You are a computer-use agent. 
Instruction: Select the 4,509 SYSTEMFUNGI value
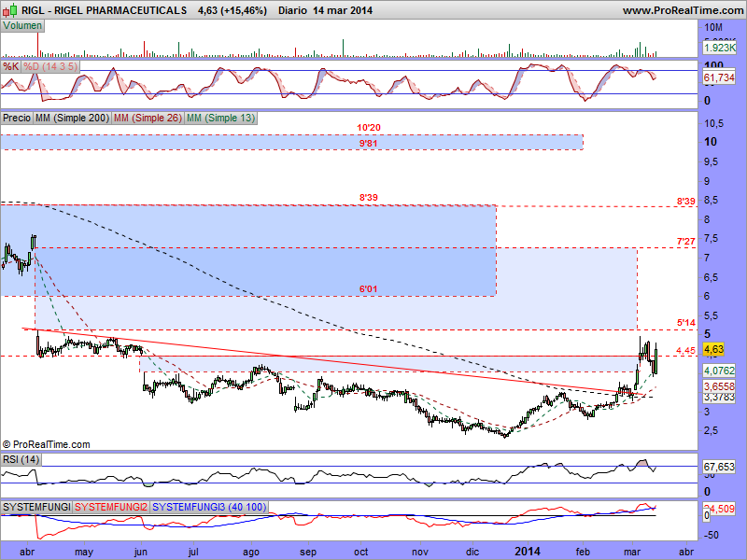point(721,509)
